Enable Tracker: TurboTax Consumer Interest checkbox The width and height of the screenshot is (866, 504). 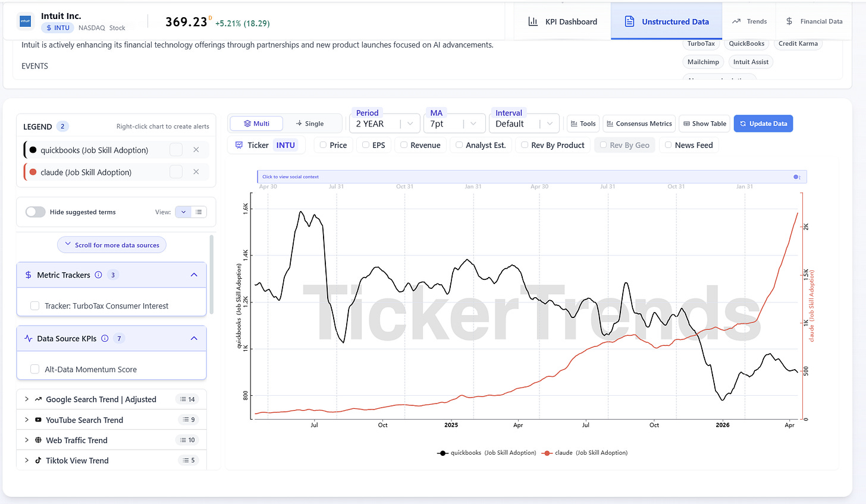(34, 305)
